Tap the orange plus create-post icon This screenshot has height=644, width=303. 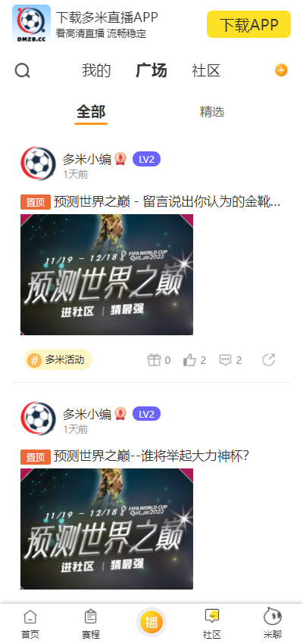pos(281,70)
